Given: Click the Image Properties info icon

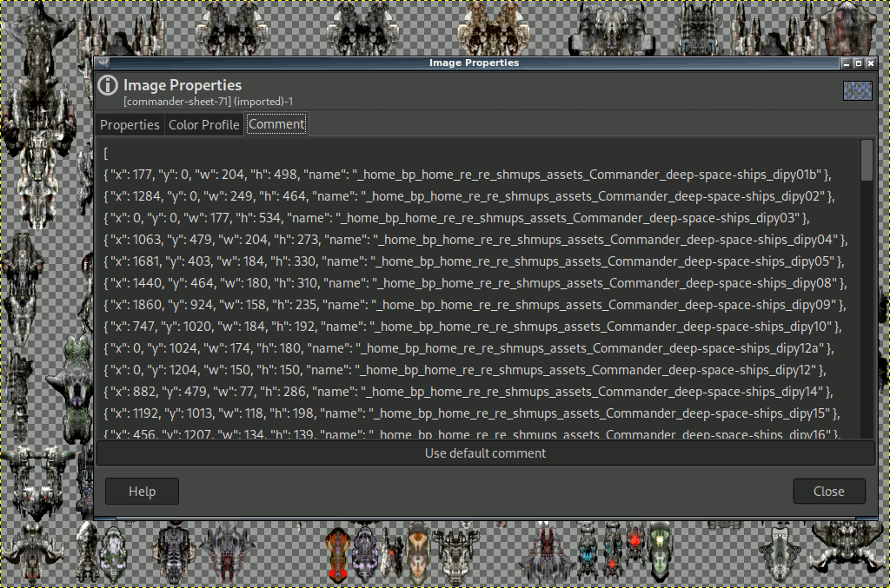Looking at the screenshot, I should [x=108, y=85].
